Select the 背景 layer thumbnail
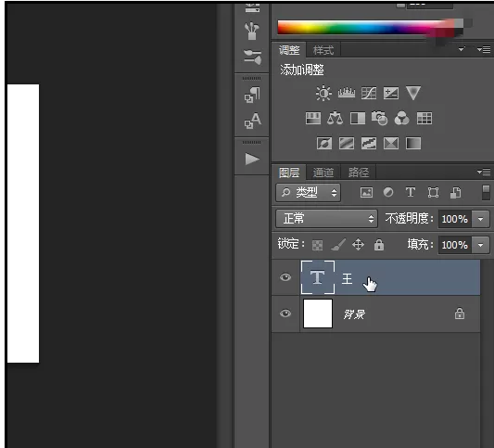The width and height of the screenshot is (494, 448). pos(318,314)
